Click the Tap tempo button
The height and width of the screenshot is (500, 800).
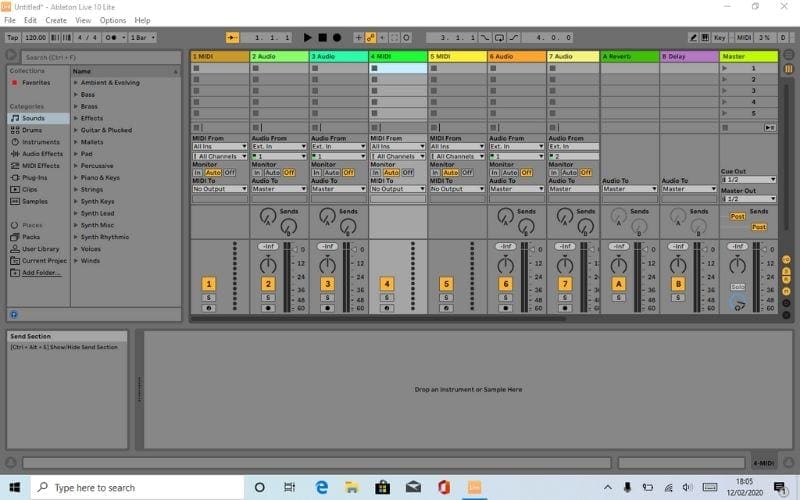tap(13, 38)
